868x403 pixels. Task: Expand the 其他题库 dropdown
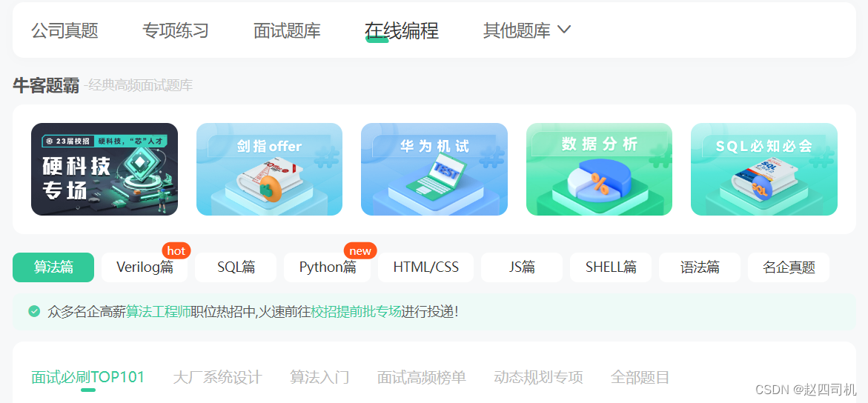point(526,30)
